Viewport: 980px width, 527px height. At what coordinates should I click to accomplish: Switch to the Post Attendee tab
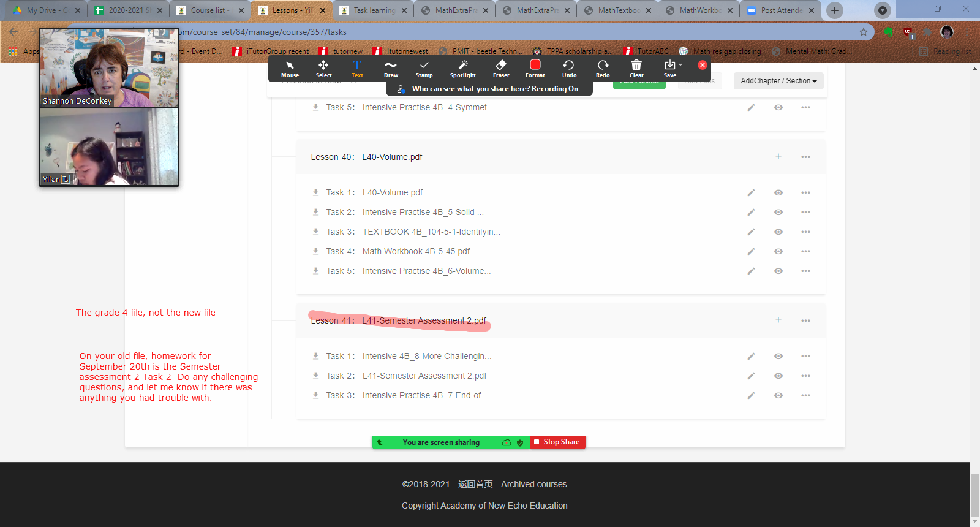780,10
